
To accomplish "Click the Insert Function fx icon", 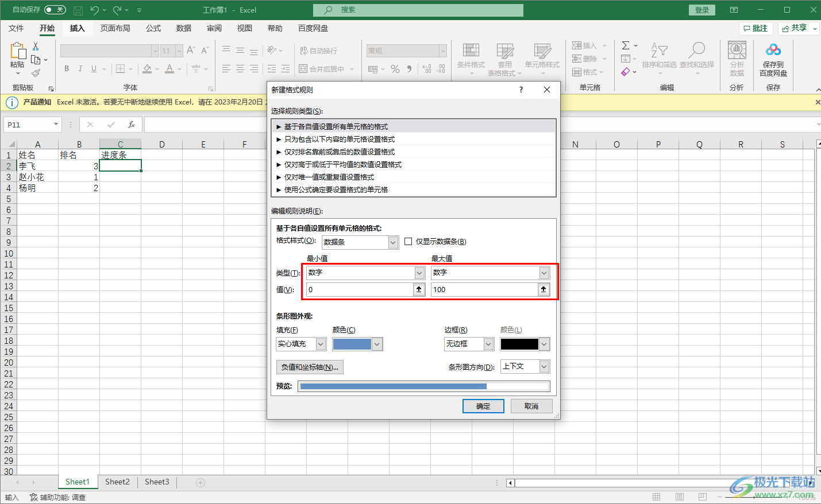I will 132,125.
